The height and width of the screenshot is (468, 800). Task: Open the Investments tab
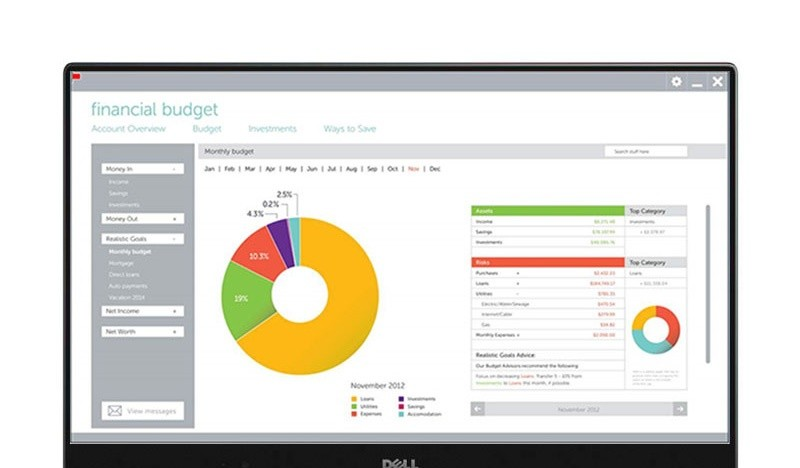[x=272, y=129]
